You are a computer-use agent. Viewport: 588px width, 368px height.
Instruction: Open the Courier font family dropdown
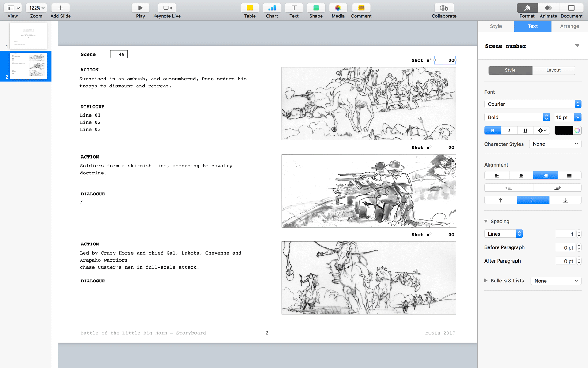pos(532,104)
